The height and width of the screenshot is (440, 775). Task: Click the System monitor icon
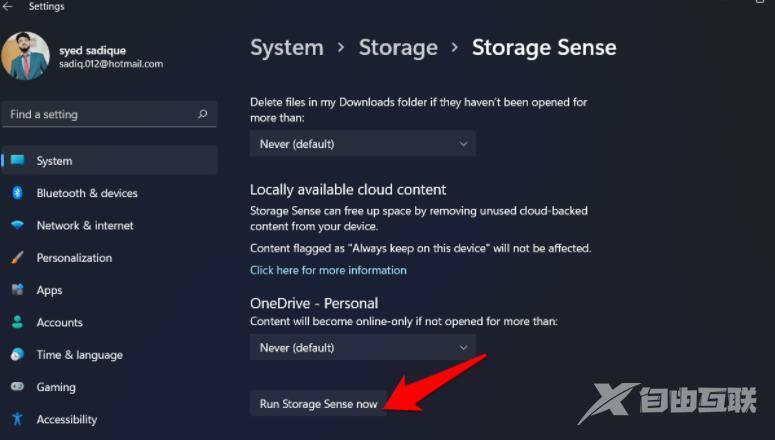(17, 161)
